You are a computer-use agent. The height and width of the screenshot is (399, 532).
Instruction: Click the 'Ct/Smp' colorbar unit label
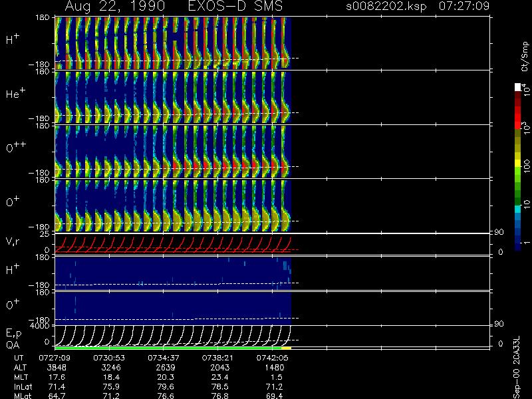pos(525,57)
